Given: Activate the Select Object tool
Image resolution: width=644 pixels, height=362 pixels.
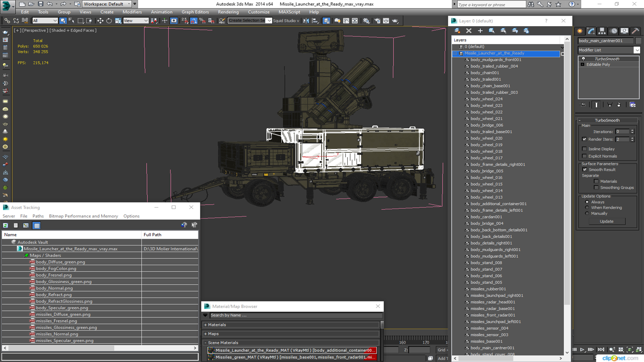Looking at the screenshot, I should [63, 21].
